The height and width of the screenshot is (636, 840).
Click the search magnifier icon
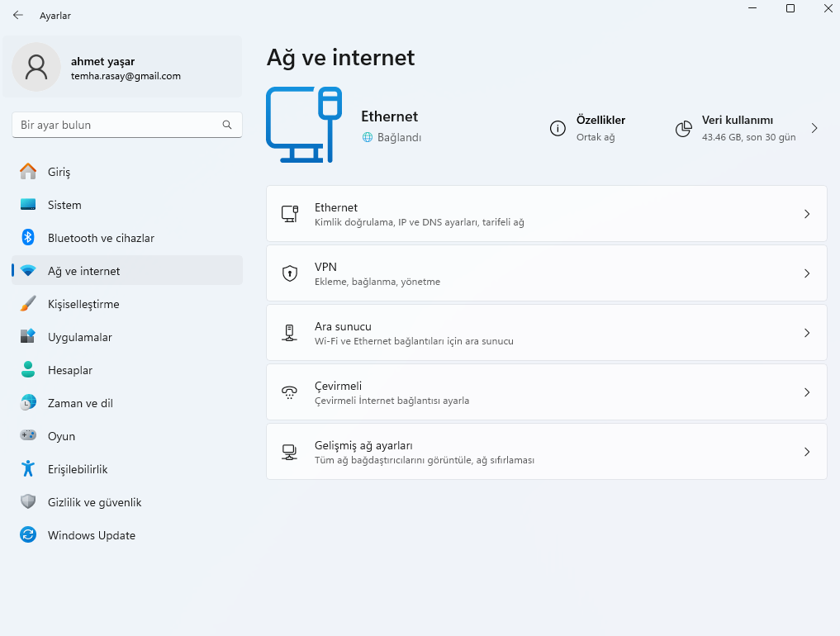pos(227,125)
